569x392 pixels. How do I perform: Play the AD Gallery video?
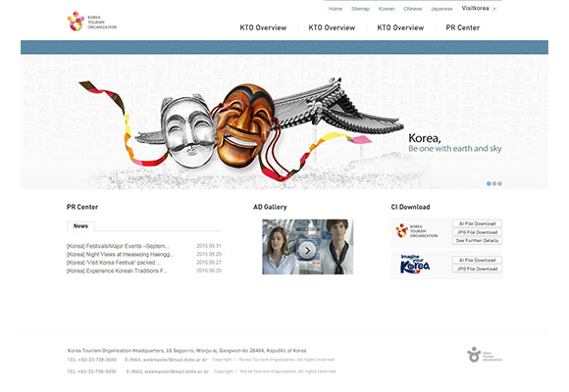point(307,250)
